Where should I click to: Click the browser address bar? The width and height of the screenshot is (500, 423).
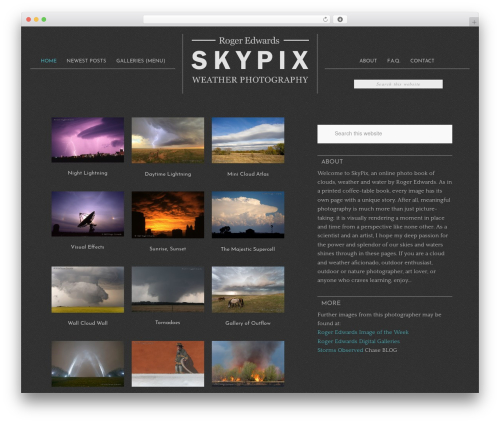tap(237, 19)
